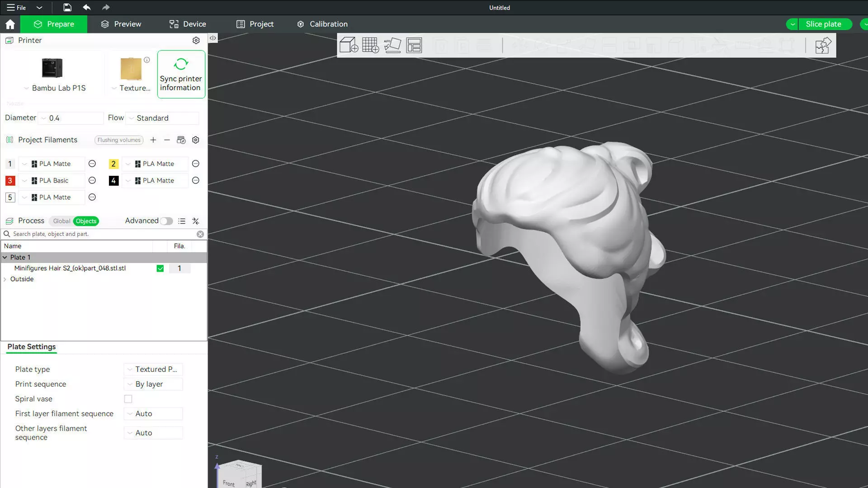Expand the Outside tree node

5,279
